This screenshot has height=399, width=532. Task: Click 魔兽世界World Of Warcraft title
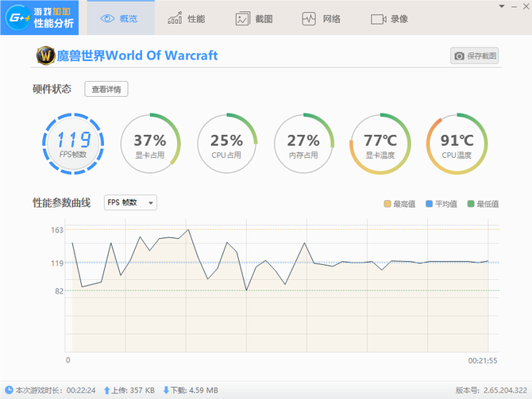137,56
